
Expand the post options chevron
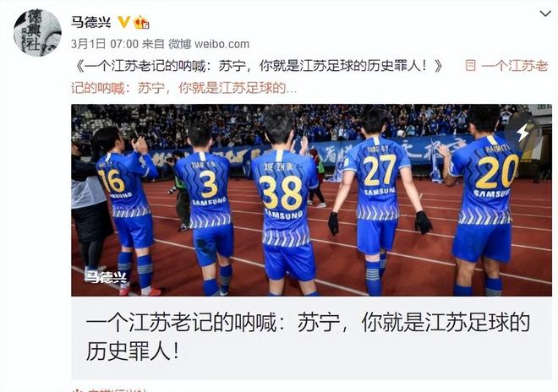click(x=544, y=14)
